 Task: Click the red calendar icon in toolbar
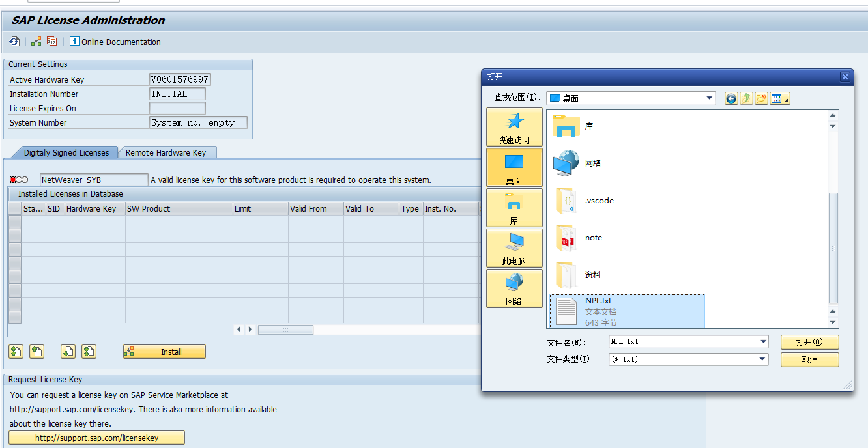52,42
